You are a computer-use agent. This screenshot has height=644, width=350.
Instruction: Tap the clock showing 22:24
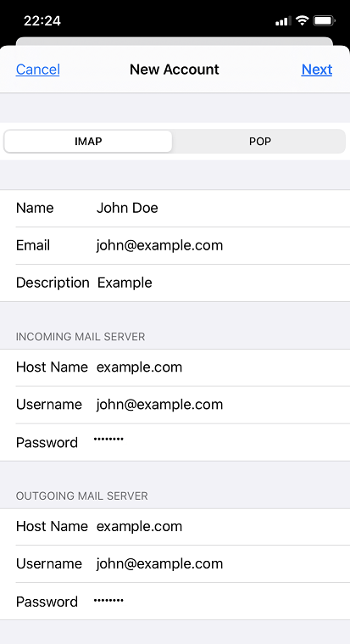click(42, 20)
